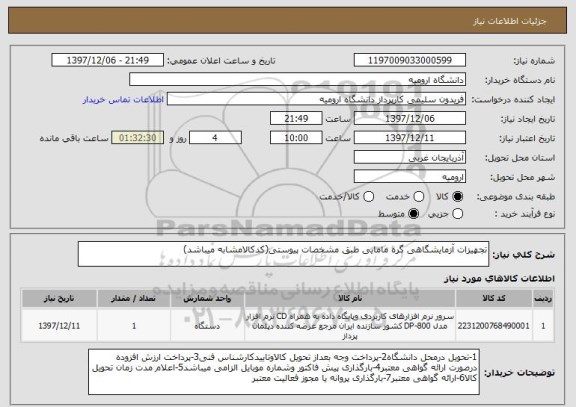Select the کالا radio button
This screenshot has width=576, height=407.
(x=457, y=197)
